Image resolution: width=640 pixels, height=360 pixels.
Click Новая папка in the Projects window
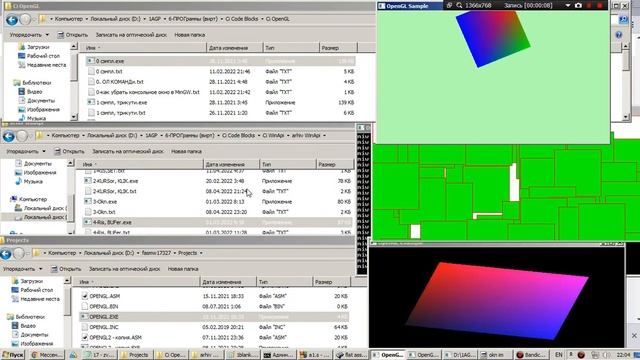tap(183, 269)
